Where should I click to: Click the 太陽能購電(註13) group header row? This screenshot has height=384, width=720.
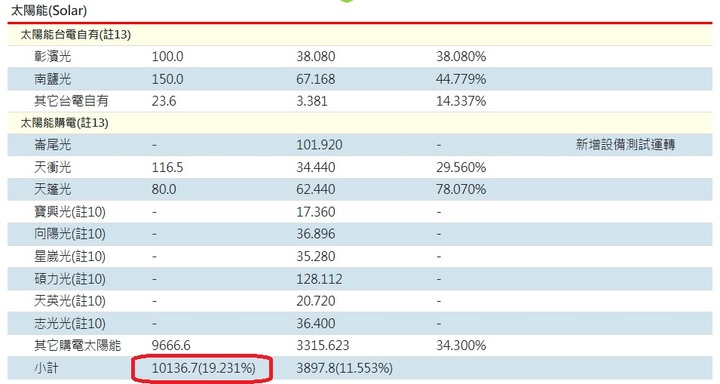point(360,123)
